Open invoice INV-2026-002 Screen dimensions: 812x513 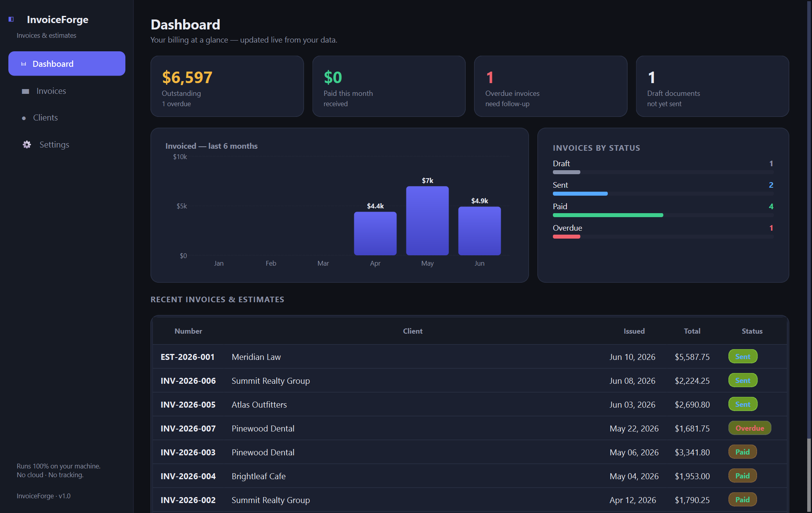[188, 500]
